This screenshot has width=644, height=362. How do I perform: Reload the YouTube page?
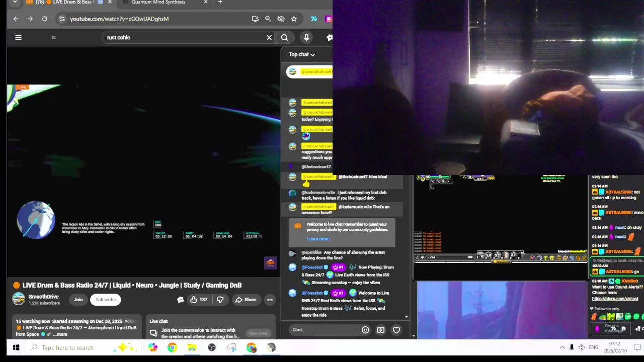(x=45, y=19)
